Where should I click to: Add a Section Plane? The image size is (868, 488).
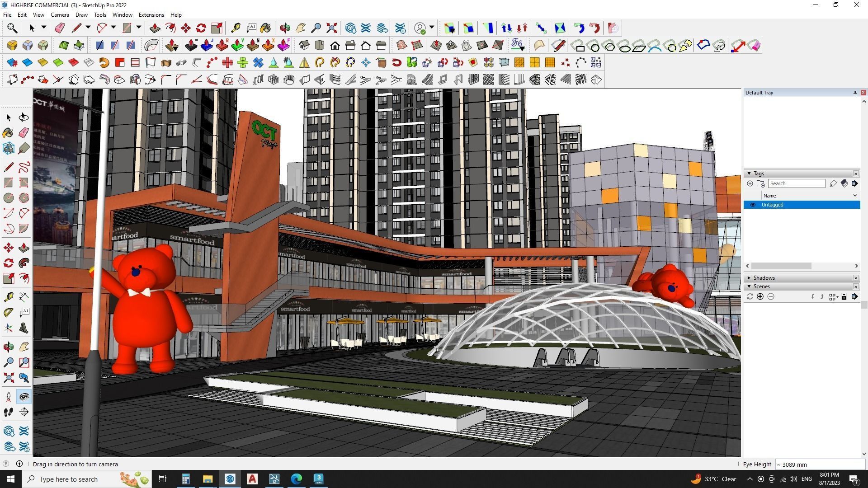[x=24, y=412]
